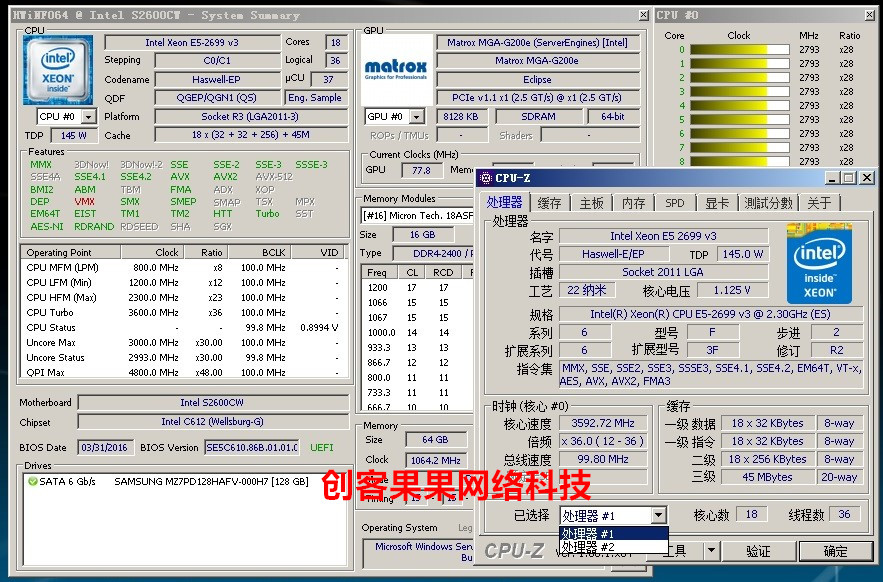Click the x 36.0 ( 12 - 36 ) 倍频 value
The height and width of the screenshot is (582, 883).
tap(603, 441)
